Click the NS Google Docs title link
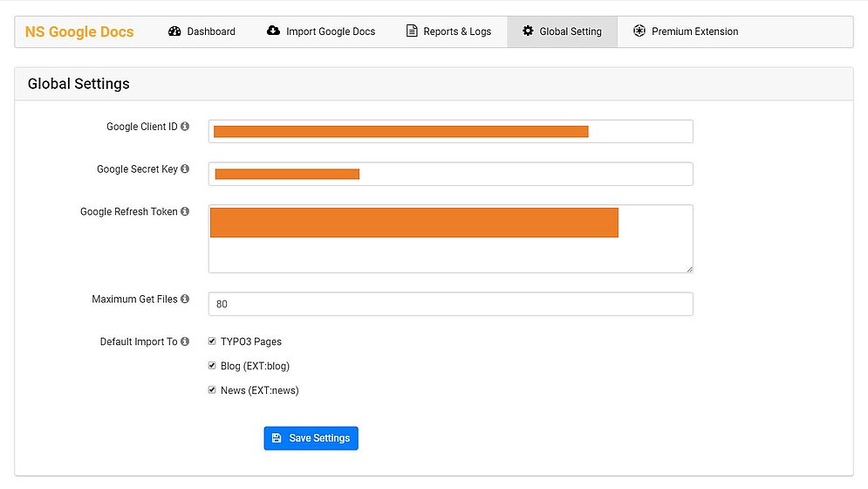Screen dimensions: 868x489 coord(79,31)
